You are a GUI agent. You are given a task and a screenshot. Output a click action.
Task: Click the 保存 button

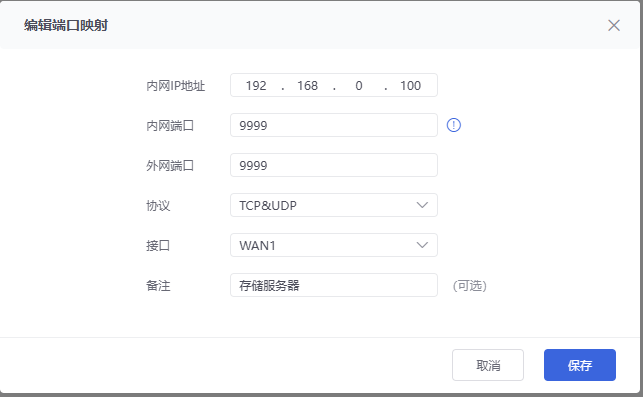click(580, 365)
